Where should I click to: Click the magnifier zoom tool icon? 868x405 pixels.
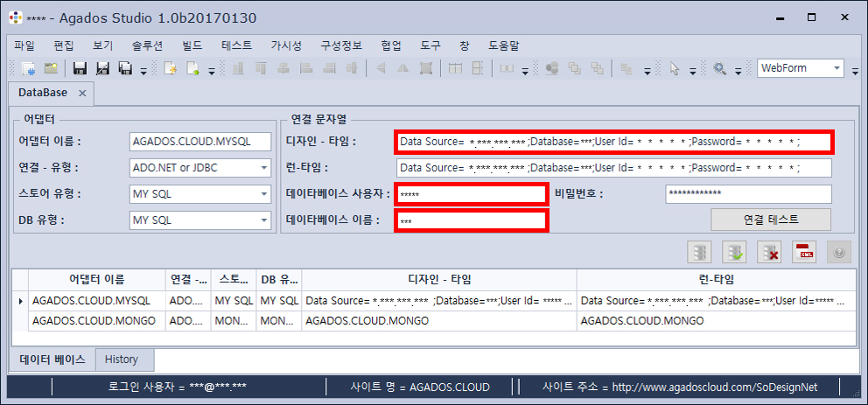tap(719, 68)
